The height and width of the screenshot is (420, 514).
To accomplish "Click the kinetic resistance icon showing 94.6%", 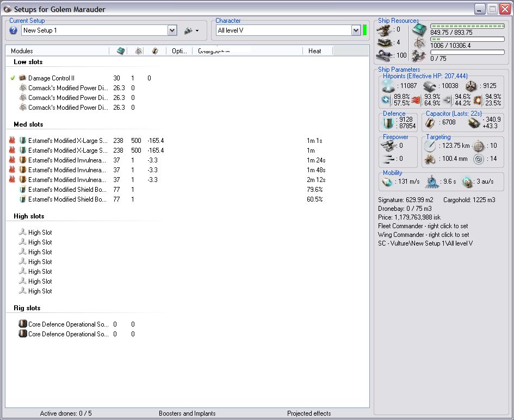I will (448, 100).
